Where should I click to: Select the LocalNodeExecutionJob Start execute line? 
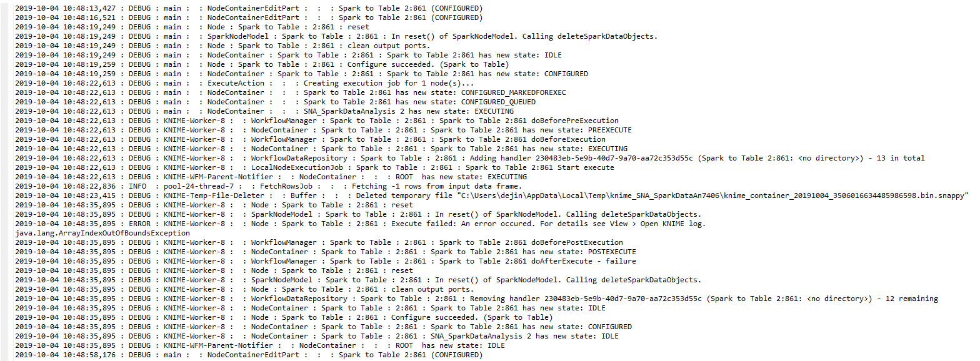(x=314, y=167)
